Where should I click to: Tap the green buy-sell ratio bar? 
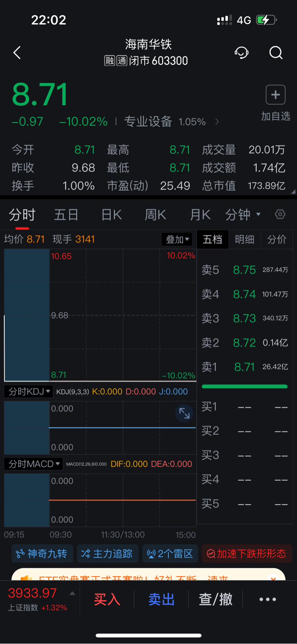[245, 386]
